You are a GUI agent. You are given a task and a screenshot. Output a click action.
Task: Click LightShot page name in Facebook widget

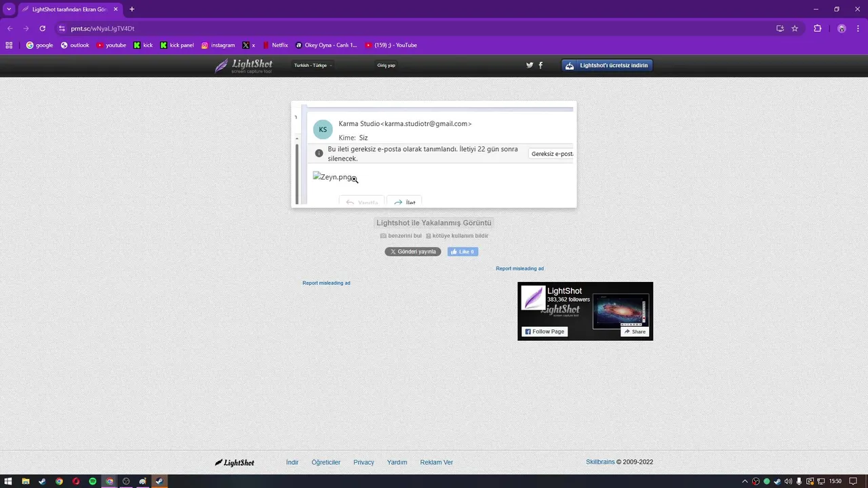point(564,291)
